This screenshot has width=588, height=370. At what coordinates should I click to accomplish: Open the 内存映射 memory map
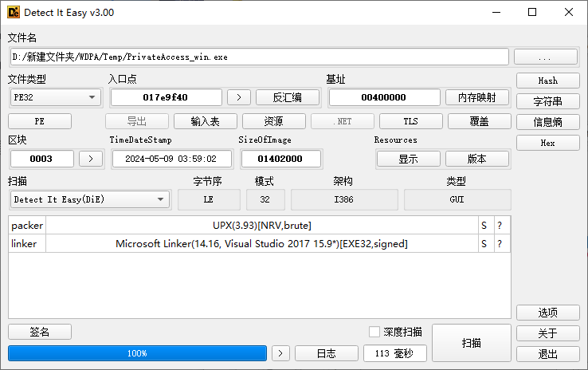pyautogui.click(x=477, y=97)
